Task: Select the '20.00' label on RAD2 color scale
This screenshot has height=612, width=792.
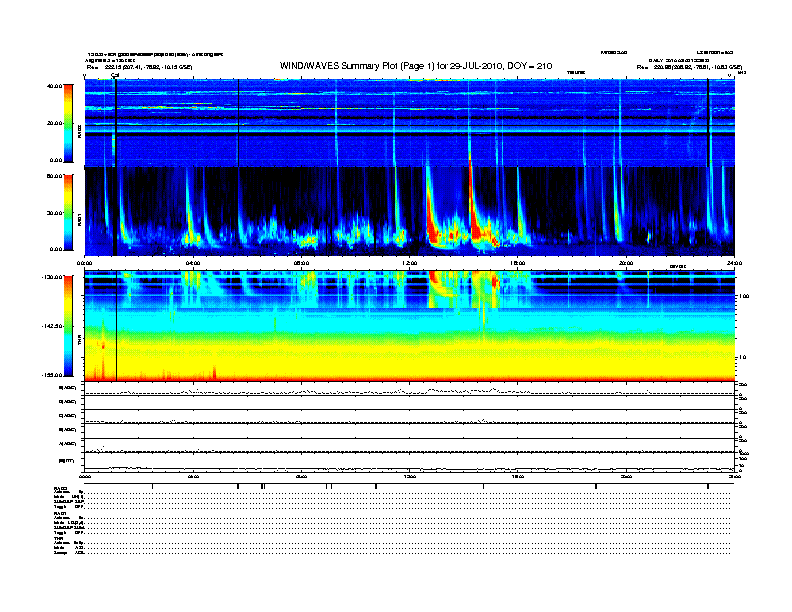Action: tap(54, 123)
